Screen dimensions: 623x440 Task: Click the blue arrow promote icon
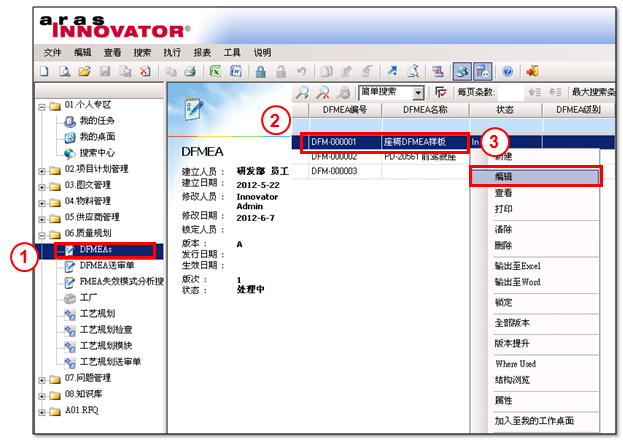[x=393, y=72]
